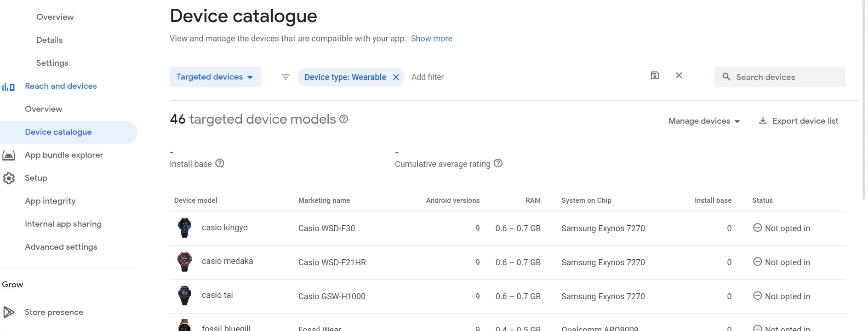Open Store presence section
Screen dimensions: 868x331
pos(54,312)
